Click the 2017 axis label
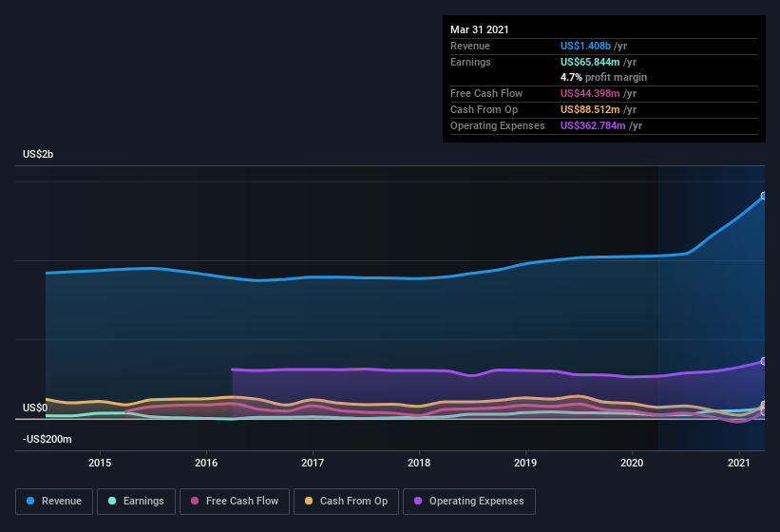Image resolution: width=780 pixels, height=532 pixels. click(313, 463)
